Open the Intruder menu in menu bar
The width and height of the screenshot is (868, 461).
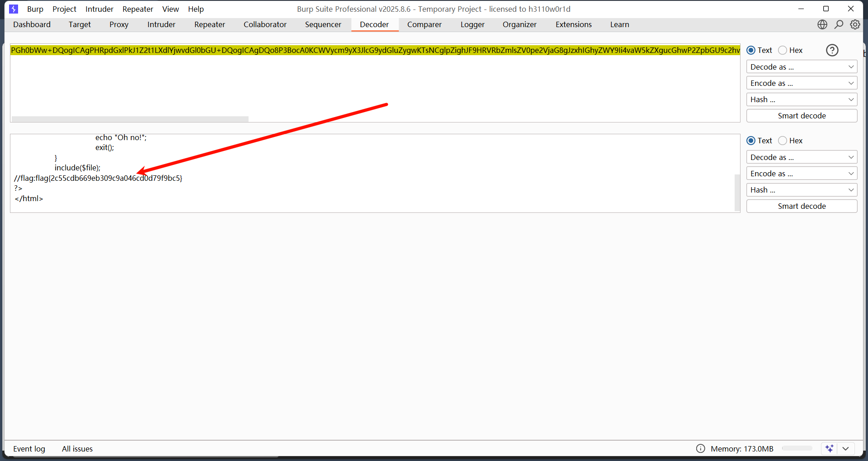(99, 9)
